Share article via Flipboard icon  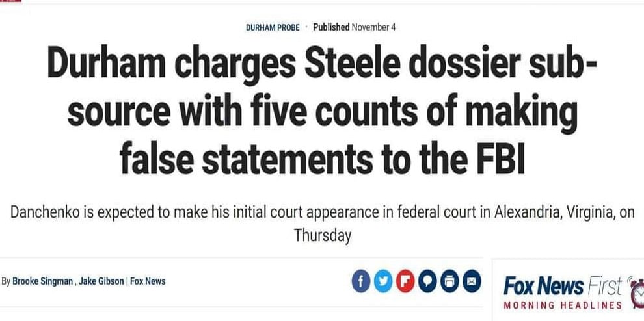[405, 281]
